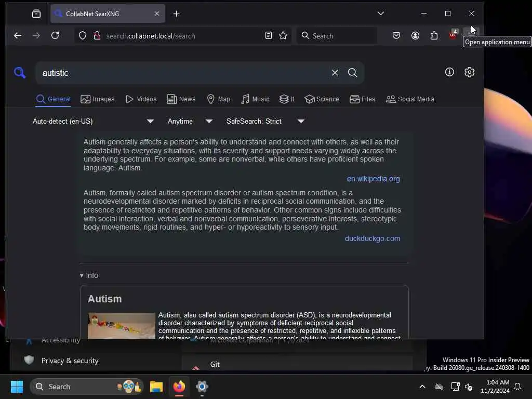Open the Anytime time range dropdown
532x399 pixels.
coord(190,121)
